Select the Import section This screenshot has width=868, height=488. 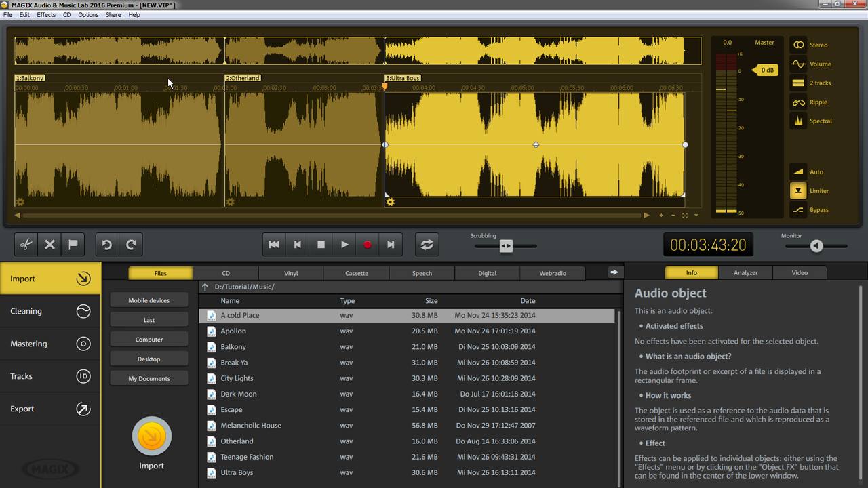pos(50,279)
